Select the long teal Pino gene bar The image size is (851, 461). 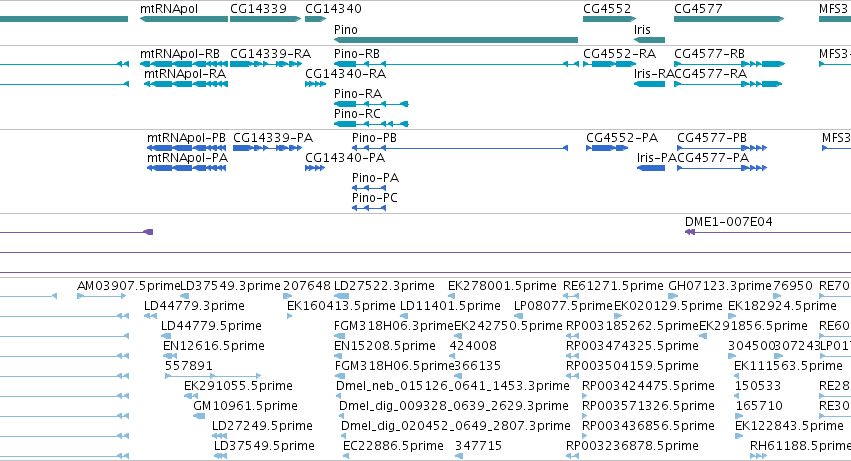click(456, 40)
